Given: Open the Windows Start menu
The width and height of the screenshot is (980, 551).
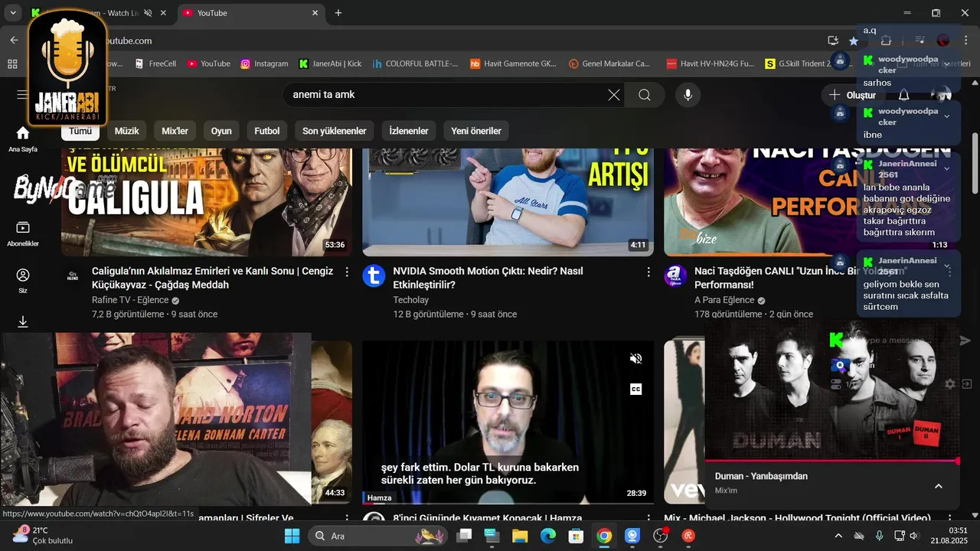Looking at the screenshot, I should pyautogui.click(x=292, y=536).
